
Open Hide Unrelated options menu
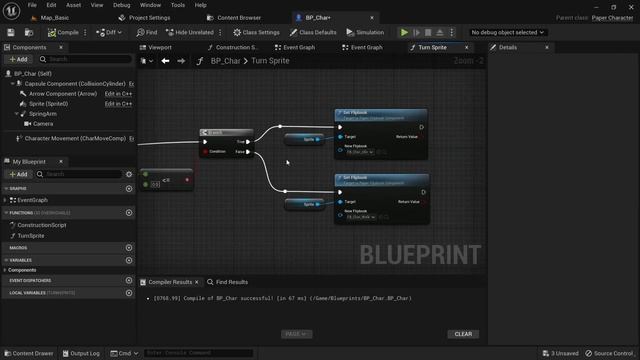220,32
